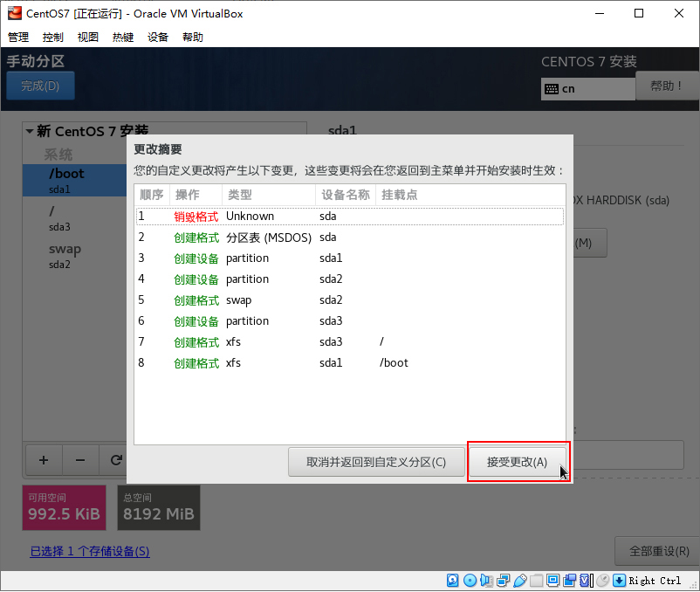Click the down-arrow indicator in status bar

click(x=620, y=580)
